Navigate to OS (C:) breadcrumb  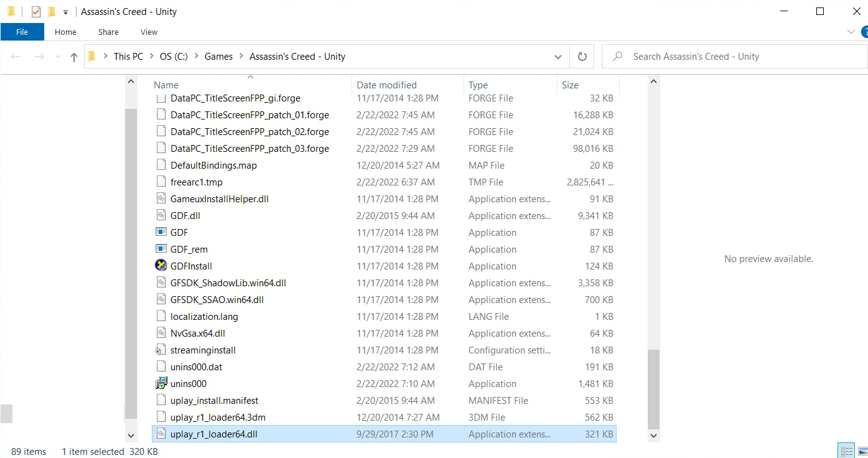[x=174, y=57]
